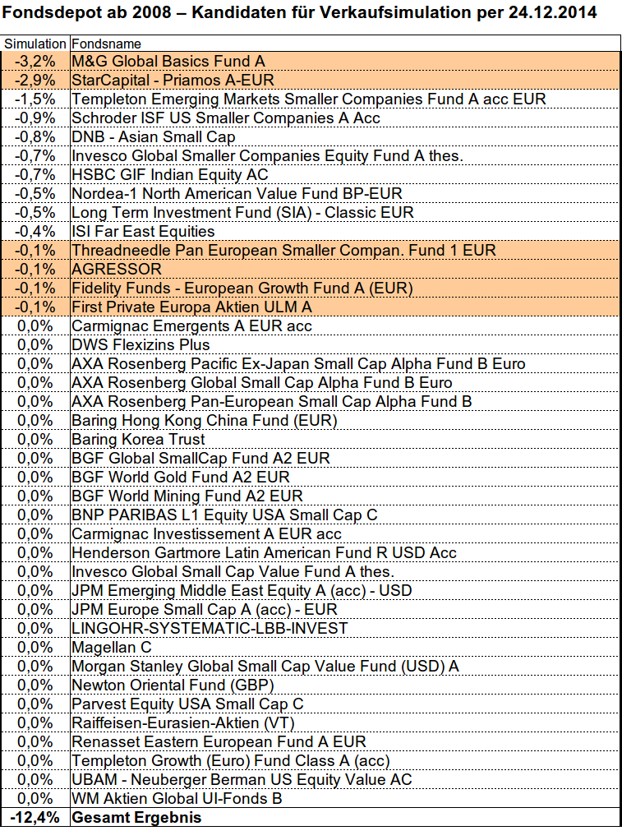This screenshot has width=622, height=840.
Task: Select the Baring Korea Trust cell
Action: [x=138, y=440]
